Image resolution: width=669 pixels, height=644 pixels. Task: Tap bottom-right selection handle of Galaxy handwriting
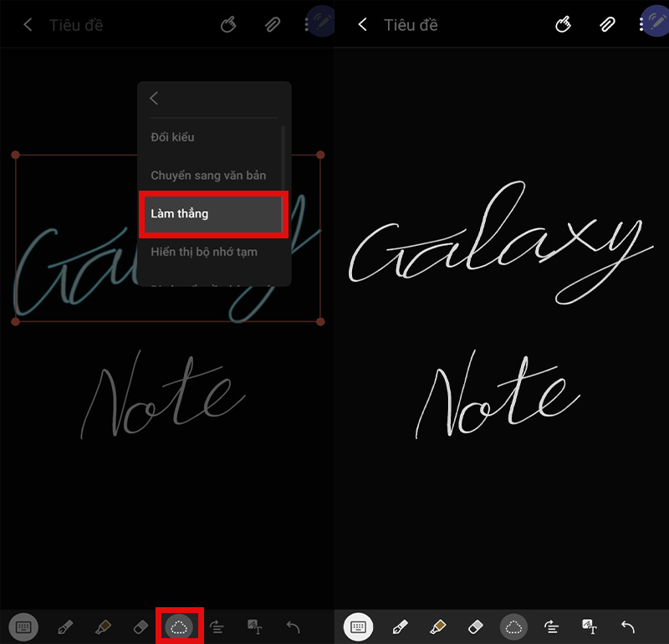pos(320,321)
